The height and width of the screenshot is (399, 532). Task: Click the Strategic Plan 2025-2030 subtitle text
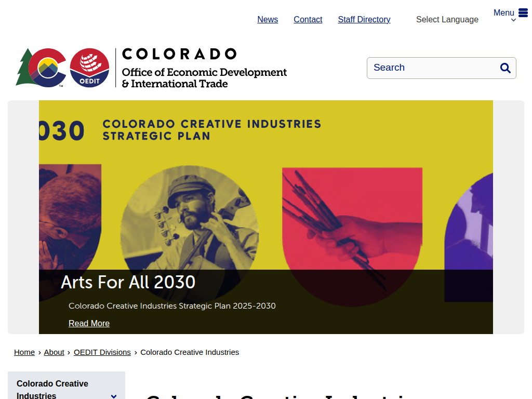[172, 305]
